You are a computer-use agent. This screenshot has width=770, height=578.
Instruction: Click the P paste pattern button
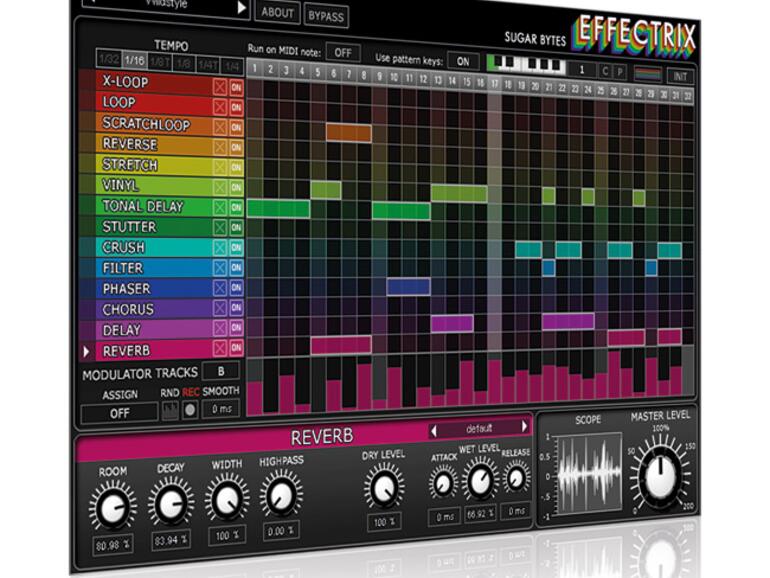620,72
